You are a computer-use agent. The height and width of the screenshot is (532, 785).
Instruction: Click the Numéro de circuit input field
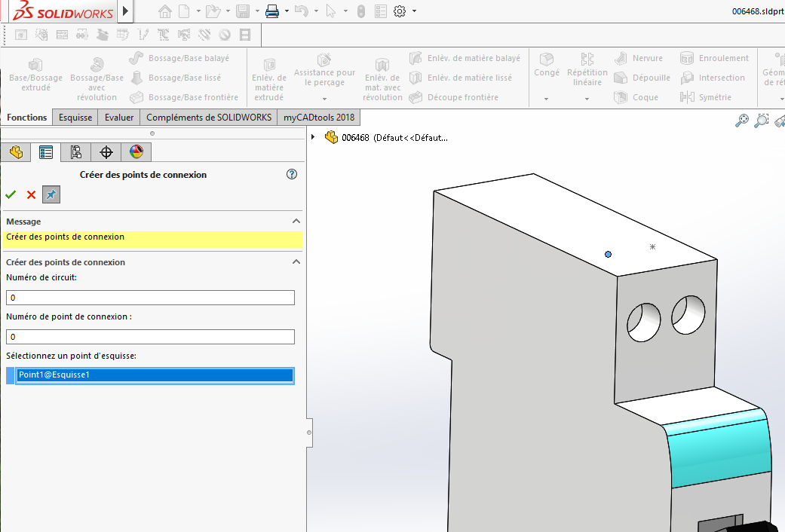pyautogui.click(x=150, y=298)
